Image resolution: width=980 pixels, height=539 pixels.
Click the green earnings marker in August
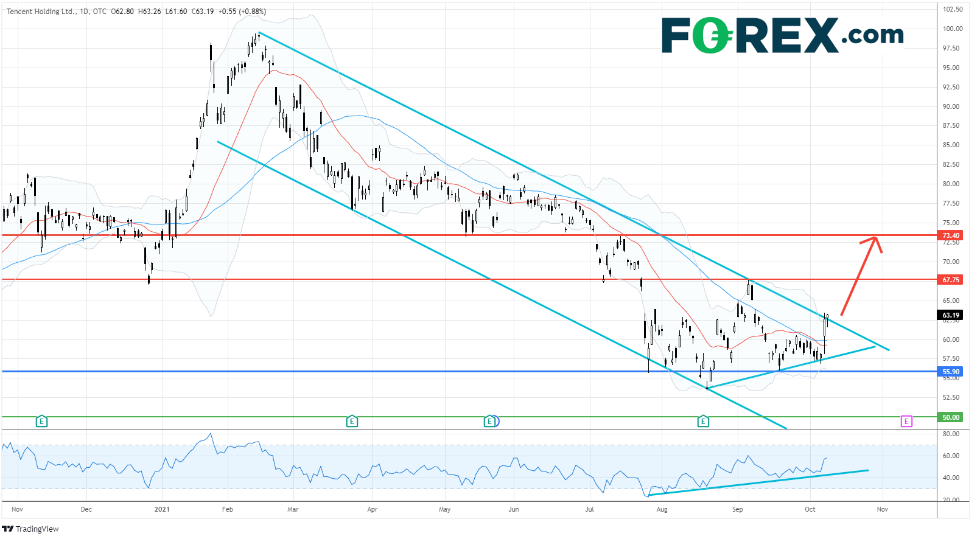[703, 421]
